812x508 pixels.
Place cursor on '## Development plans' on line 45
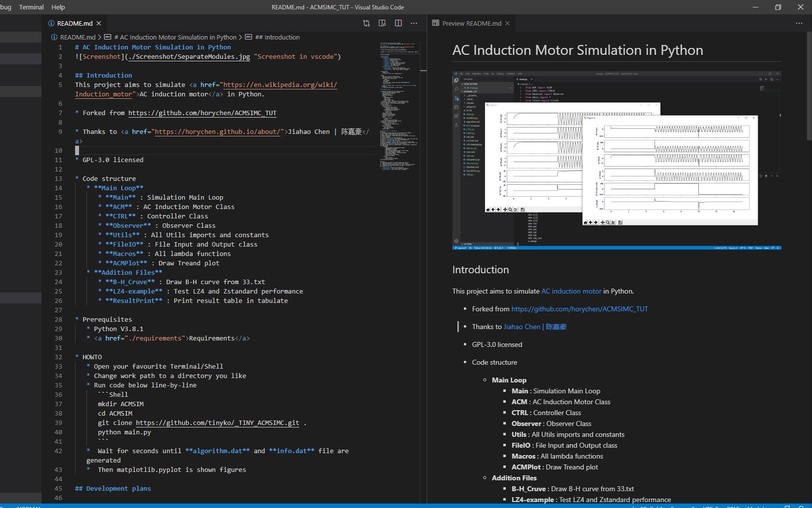[113, 488]
